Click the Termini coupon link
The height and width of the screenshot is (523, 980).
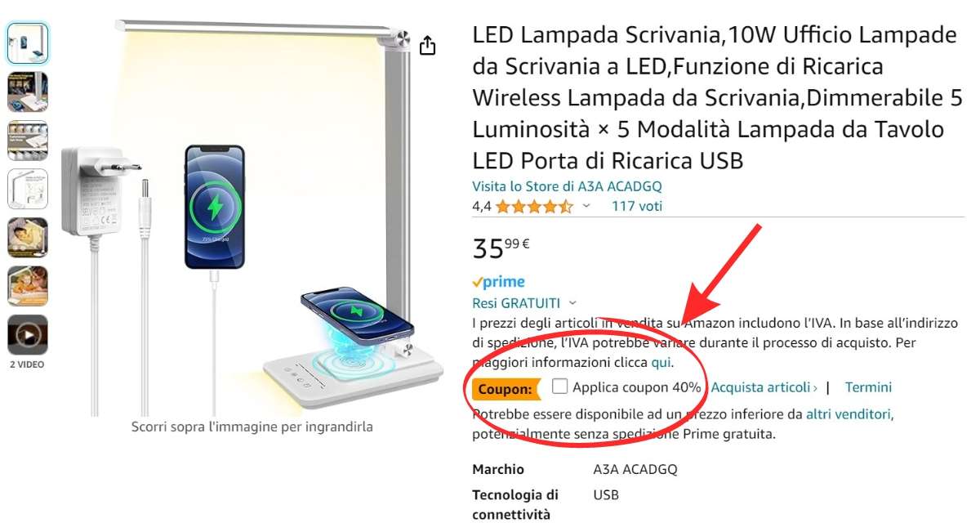click(868, 387)
